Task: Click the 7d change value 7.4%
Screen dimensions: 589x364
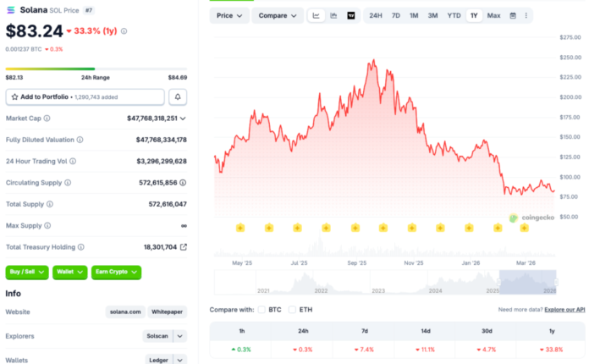Action: pyautogui.click(x=365, y=350)
